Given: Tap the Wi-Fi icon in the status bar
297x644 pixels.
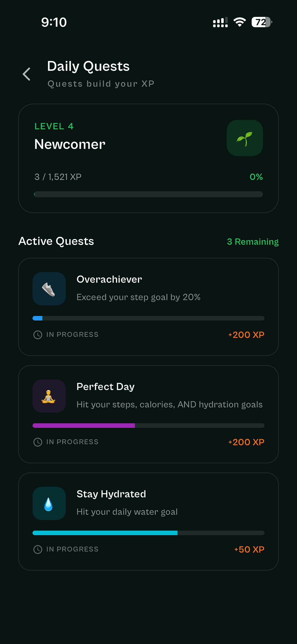Looking at the screenshot, I should 239,22.
